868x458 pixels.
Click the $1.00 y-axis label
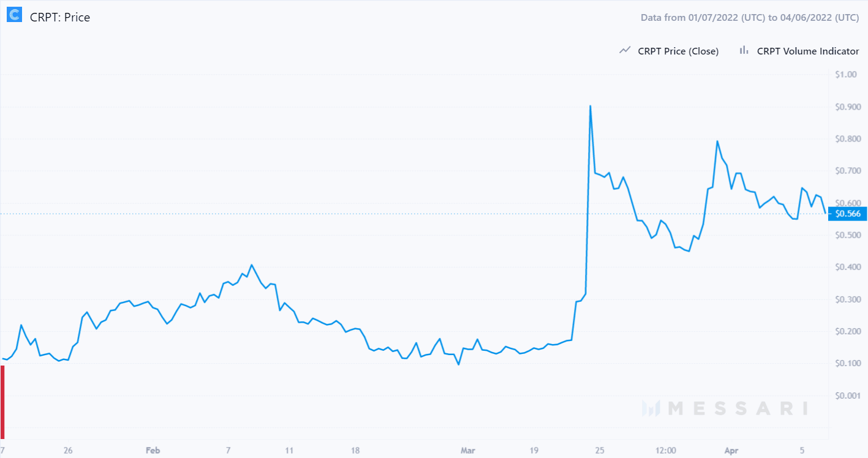tap(846, 75)
